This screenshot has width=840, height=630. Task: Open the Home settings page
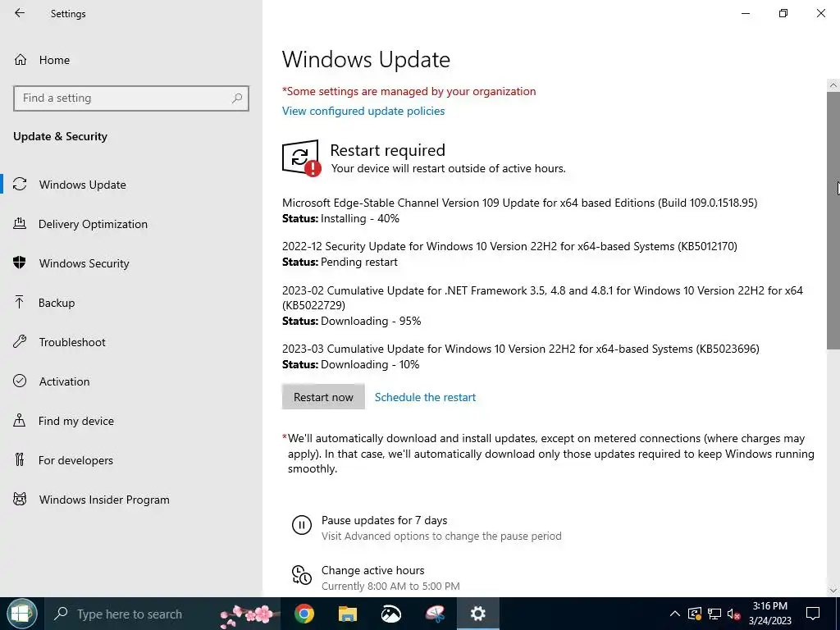coord(54,60)
